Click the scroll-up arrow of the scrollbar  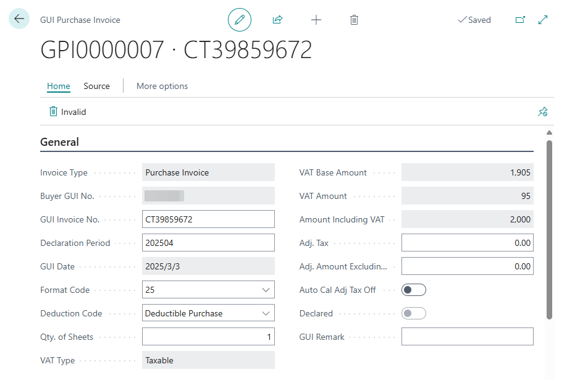click(549, 133)
